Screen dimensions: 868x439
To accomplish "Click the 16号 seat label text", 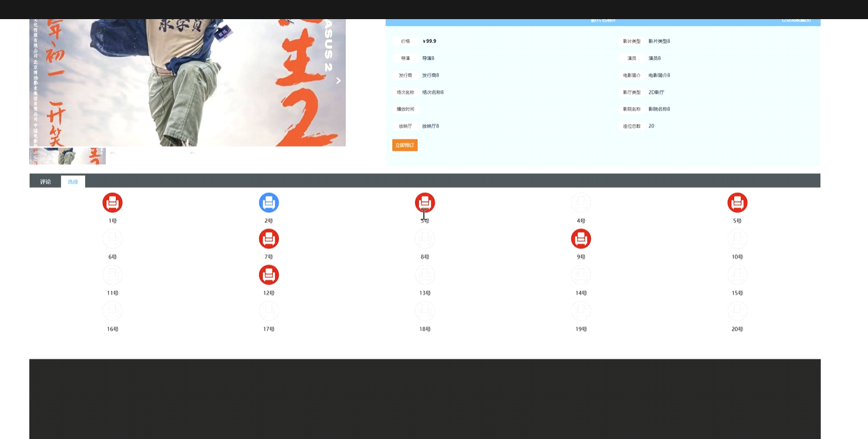I will pos(112,329).
